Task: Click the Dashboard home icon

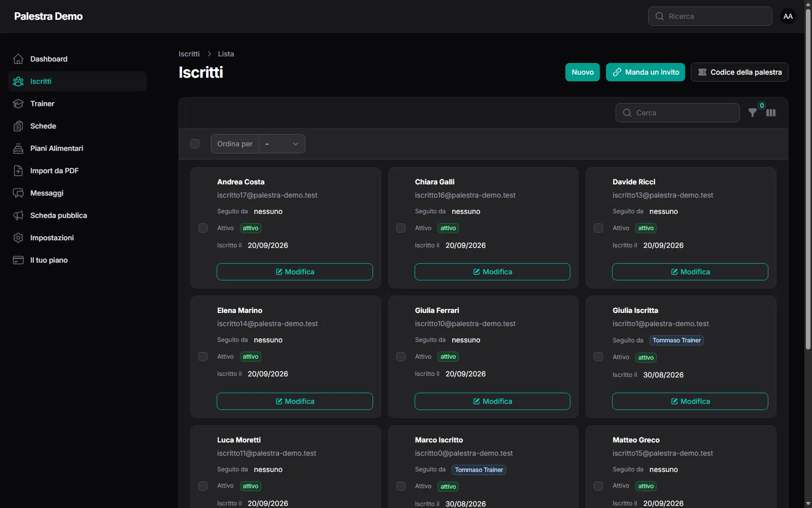Action: pos(18,59)
